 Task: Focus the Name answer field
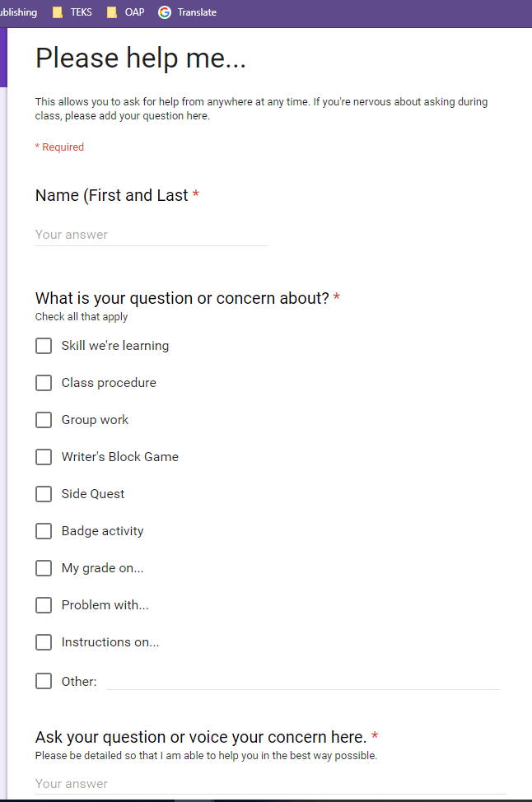(x=151, y=235)
